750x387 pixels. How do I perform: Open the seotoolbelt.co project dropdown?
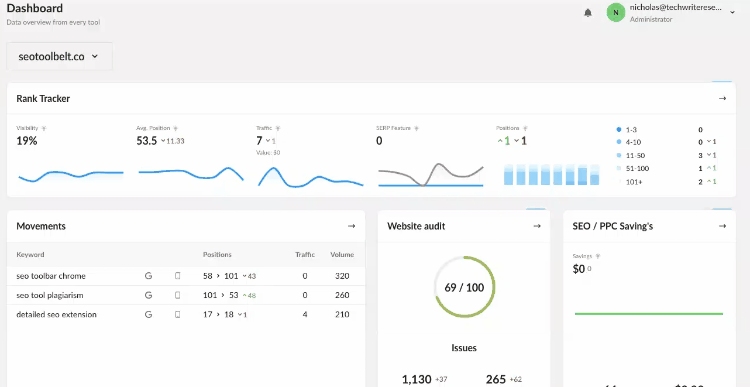pos(59,56)
